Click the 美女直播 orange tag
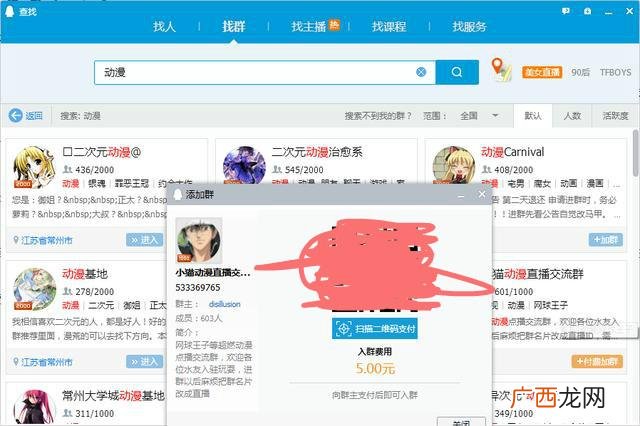The height and width of the screenshot is (426, 640). coord(542,72)
